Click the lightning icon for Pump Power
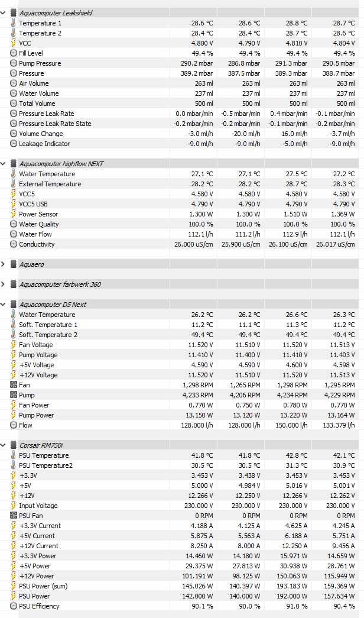This screenshot has height=618, width=364. click(14, 415)
